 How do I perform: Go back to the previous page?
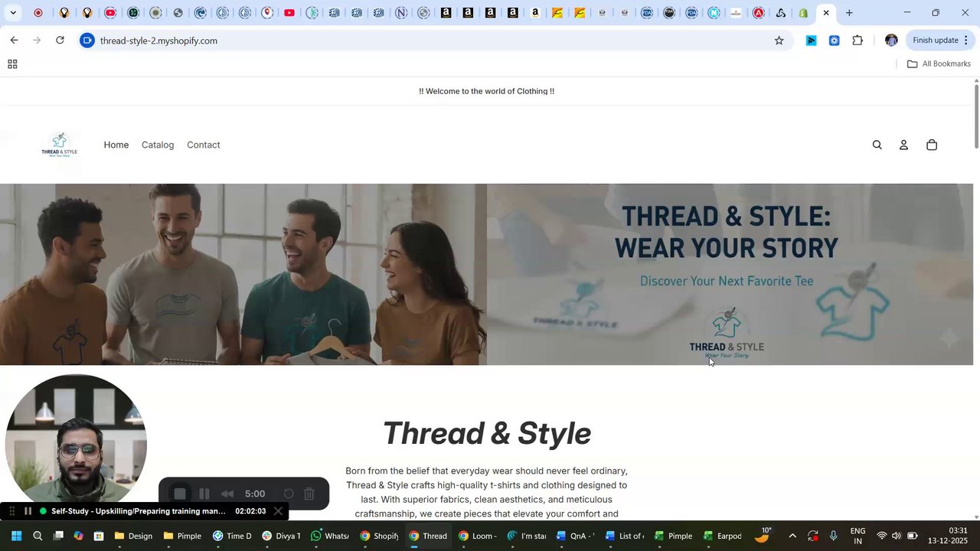click(14, 41)
